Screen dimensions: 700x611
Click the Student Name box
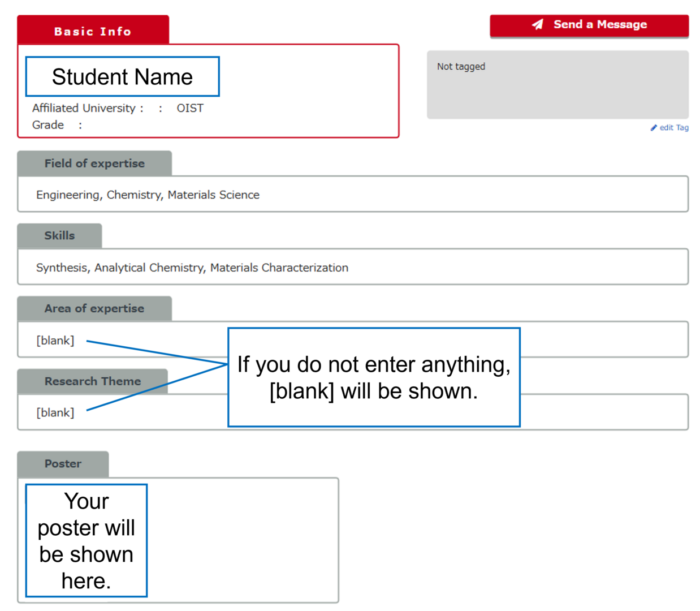coord(122,77)
